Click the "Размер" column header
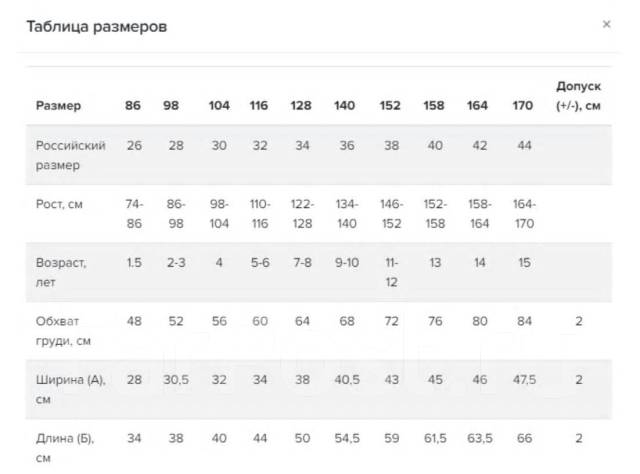The image size is (640, 474). click(x=59, y=105)
